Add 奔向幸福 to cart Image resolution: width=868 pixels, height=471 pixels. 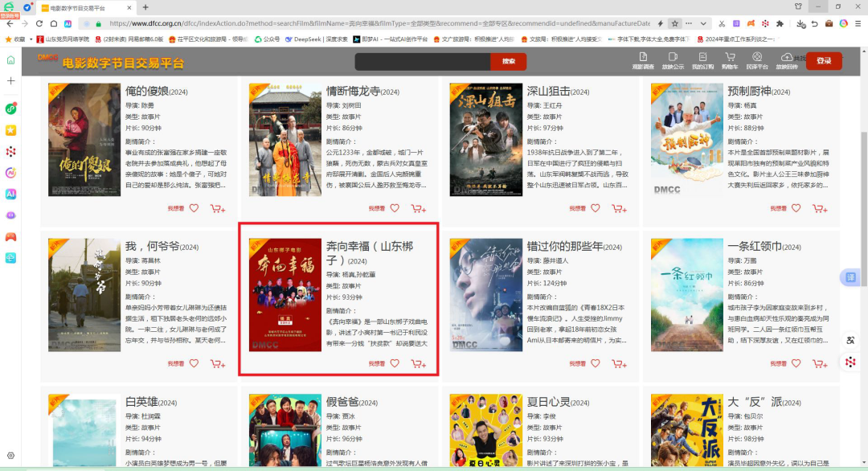[419, 363]
